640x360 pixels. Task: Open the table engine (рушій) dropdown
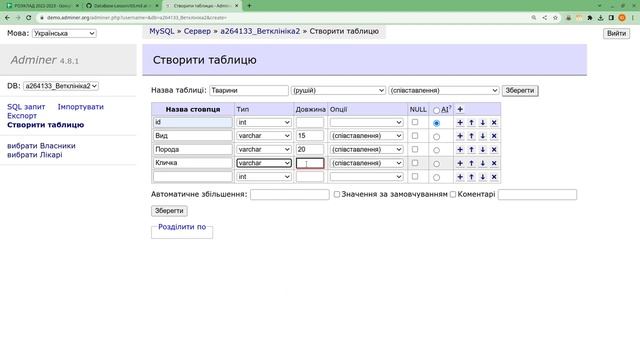tap(338, 90)
